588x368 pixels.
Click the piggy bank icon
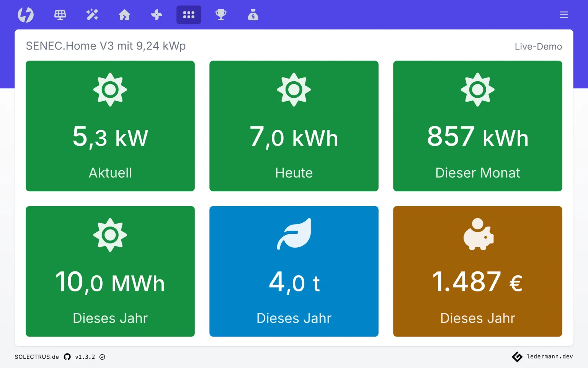[x=479, y=234]
